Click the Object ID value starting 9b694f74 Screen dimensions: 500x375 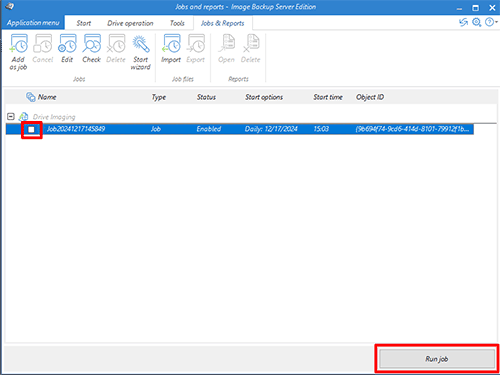[x=412, y=129]
